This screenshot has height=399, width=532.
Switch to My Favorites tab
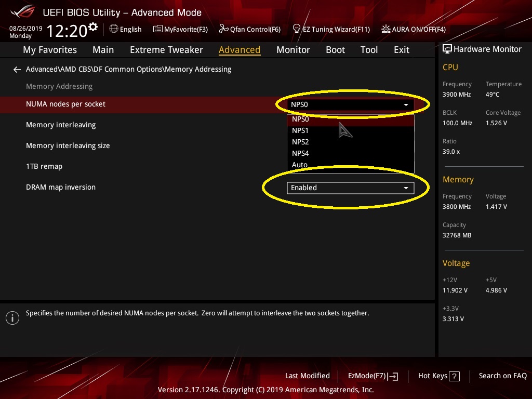pos(50,50)
